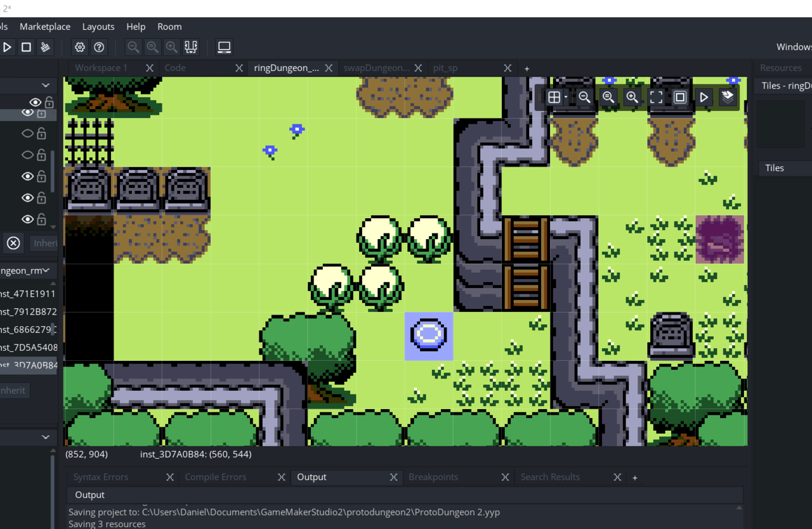Screen dimensions: 812x529
Task: Open the room name dropdown ending in 'ngeon_rm'
Action: click(27, 271)
